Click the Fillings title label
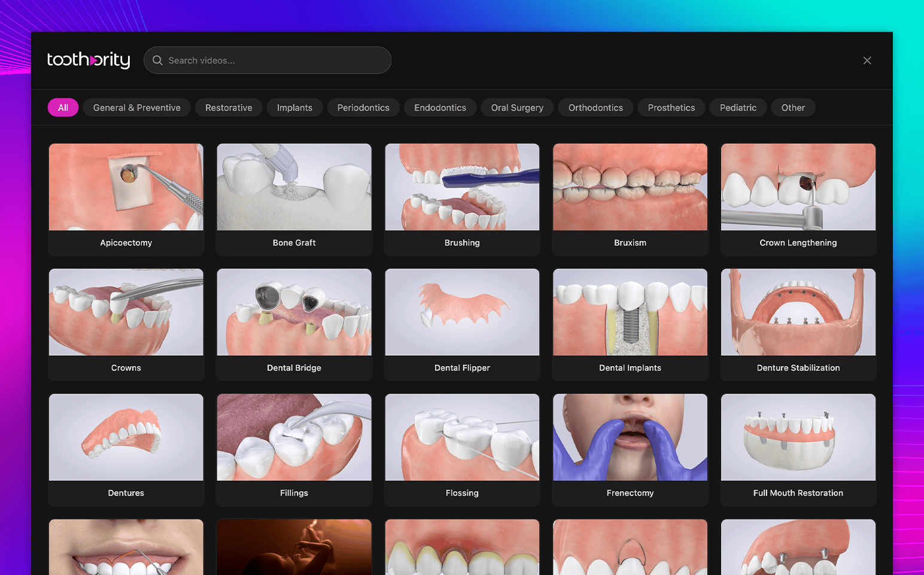This screenshot has width=924, height=575. 294,493
